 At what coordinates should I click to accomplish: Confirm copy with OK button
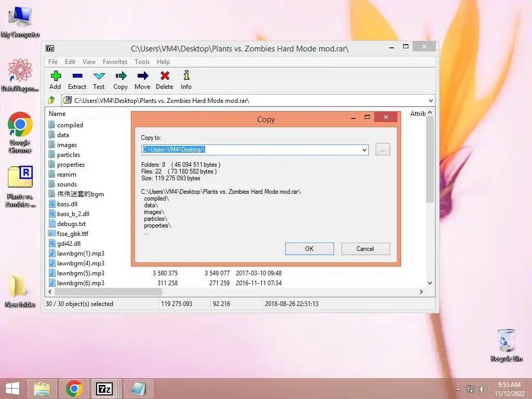(x=310, y=249)
